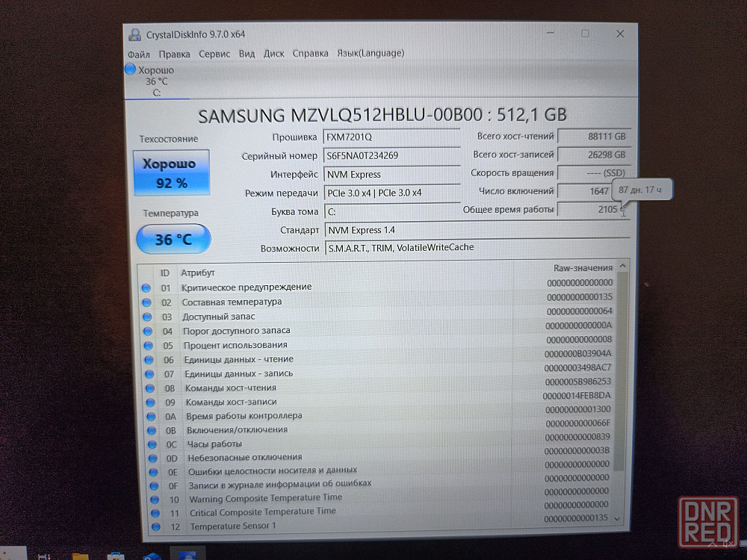Click status dot for Critical Composite Temperature Time
The image size is (747, 560).
pos(155,514)
